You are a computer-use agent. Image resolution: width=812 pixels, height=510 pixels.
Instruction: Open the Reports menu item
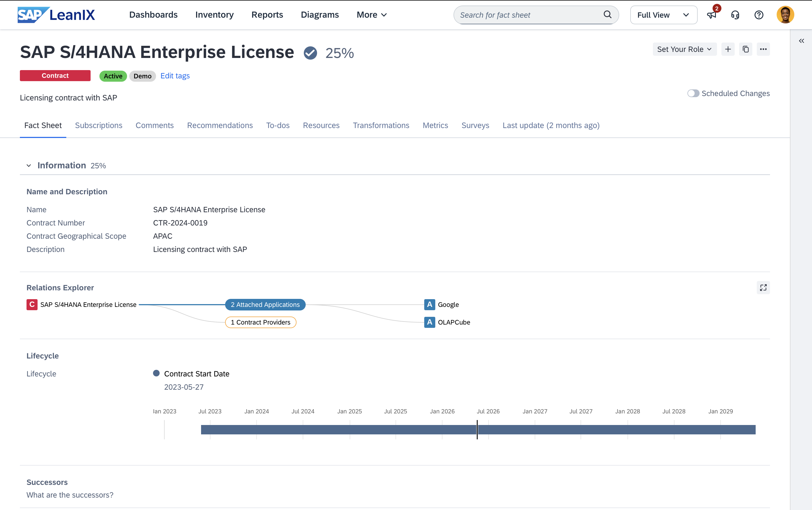point(267,15)
